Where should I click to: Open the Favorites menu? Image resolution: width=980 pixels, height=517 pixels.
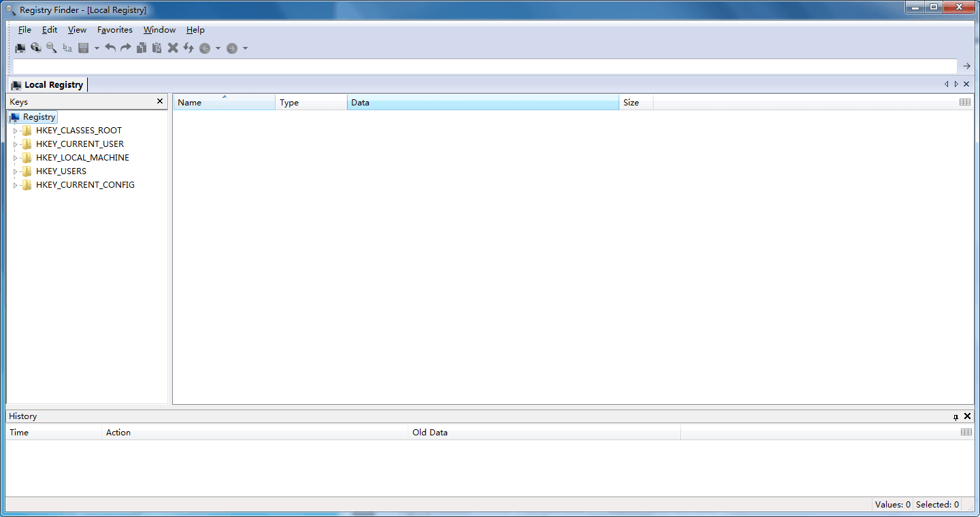pos(115,30)
